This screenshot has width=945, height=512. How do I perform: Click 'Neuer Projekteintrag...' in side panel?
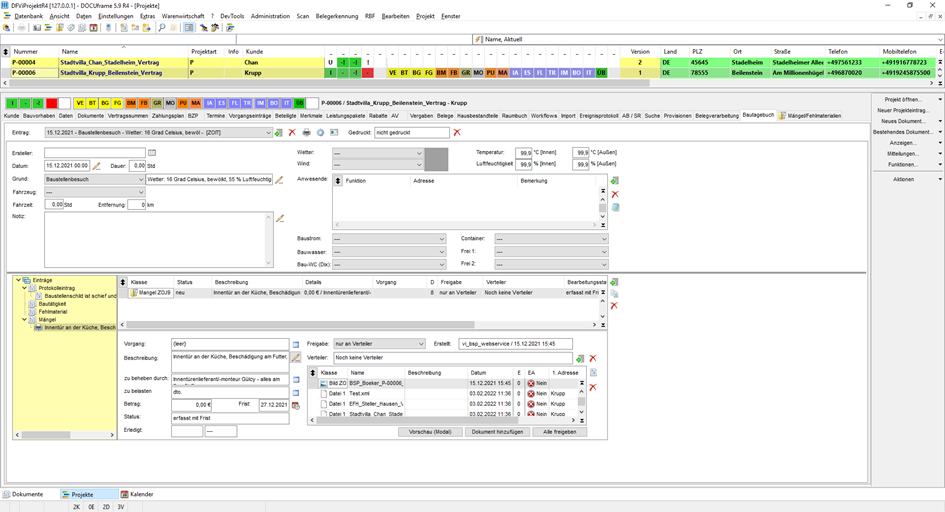tap(903, 111)
